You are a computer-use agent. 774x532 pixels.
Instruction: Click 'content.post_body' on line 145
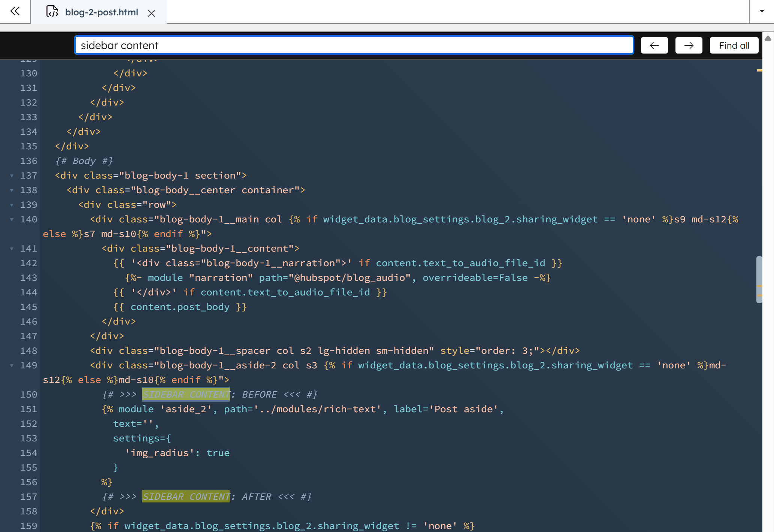180,307
